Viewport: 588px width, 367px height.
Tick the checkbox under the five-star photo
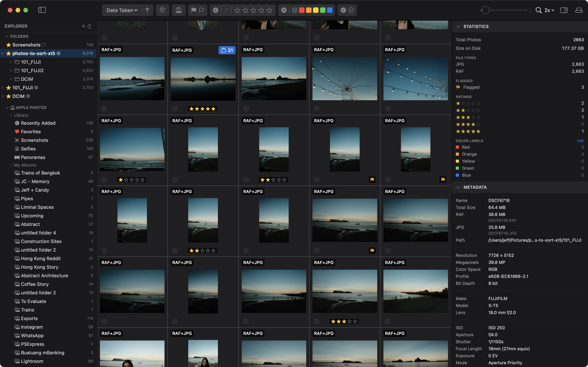pos(175,109)
